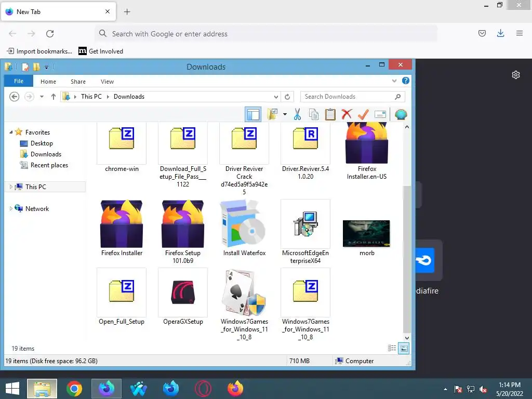The image size is (532, 399).
Task: Select the Firefox Installer file
Action: [x=122, y=228]
